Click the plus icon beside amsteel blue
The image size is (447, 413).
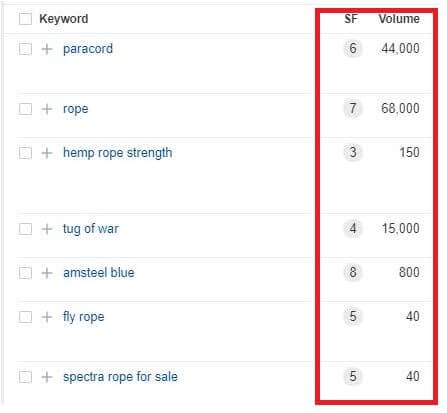pos(47,273)
